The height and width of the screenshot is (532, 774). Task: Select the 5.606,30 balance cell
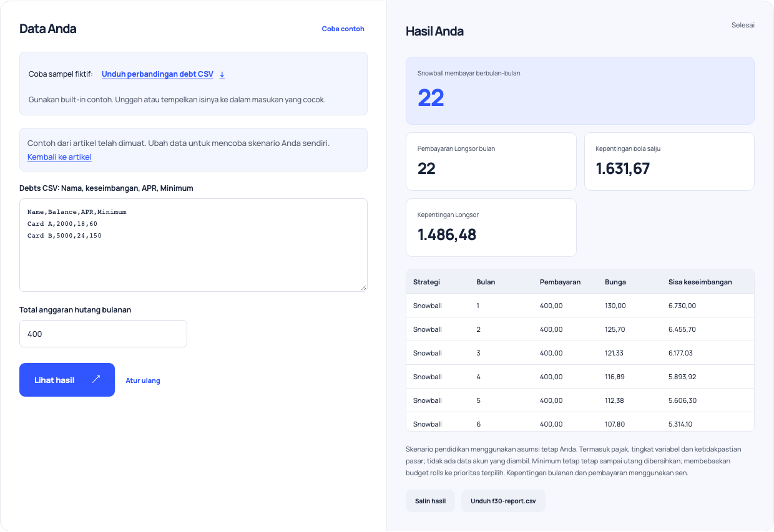682,400
